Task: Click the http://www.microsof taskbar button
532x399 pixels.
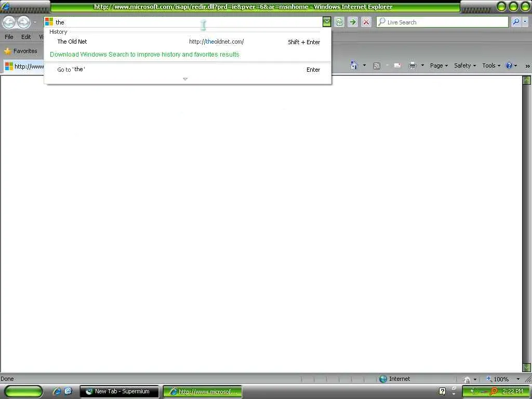Action: point(203,392)
